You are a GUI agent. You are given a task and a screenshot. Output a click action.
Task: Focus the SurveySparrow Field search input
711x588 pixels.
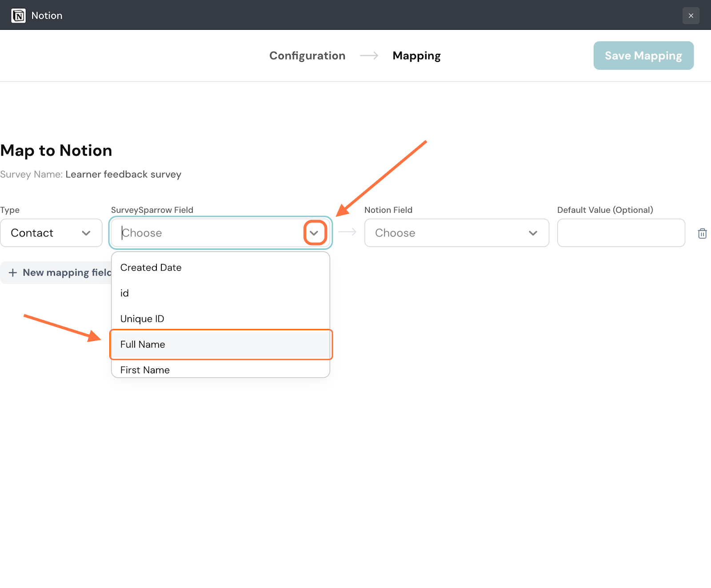pos(209,233)
